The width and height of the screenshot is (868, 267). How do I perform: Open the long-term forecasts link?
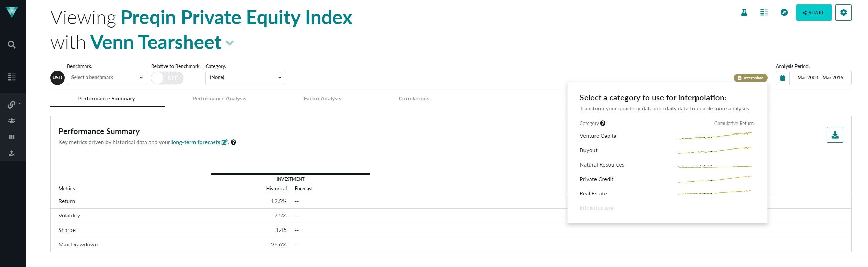196,142
